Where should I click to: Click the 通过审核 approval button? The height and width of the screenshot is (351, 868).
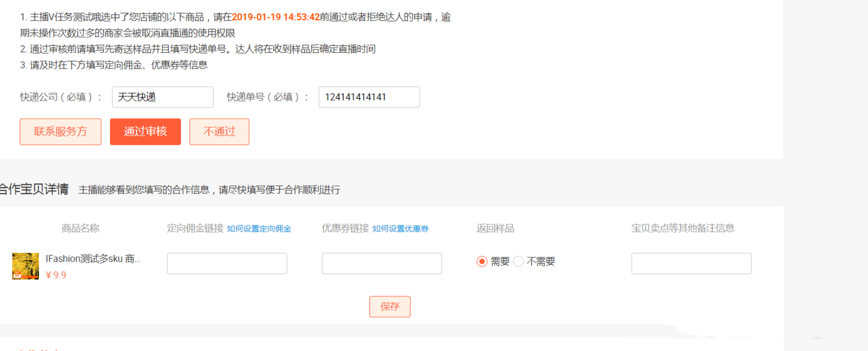point(145,131)
